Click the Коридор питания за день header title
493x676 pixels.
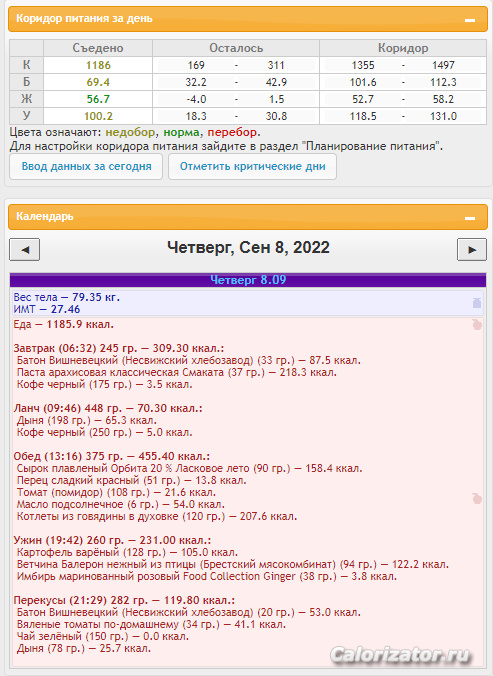point(84,19)
